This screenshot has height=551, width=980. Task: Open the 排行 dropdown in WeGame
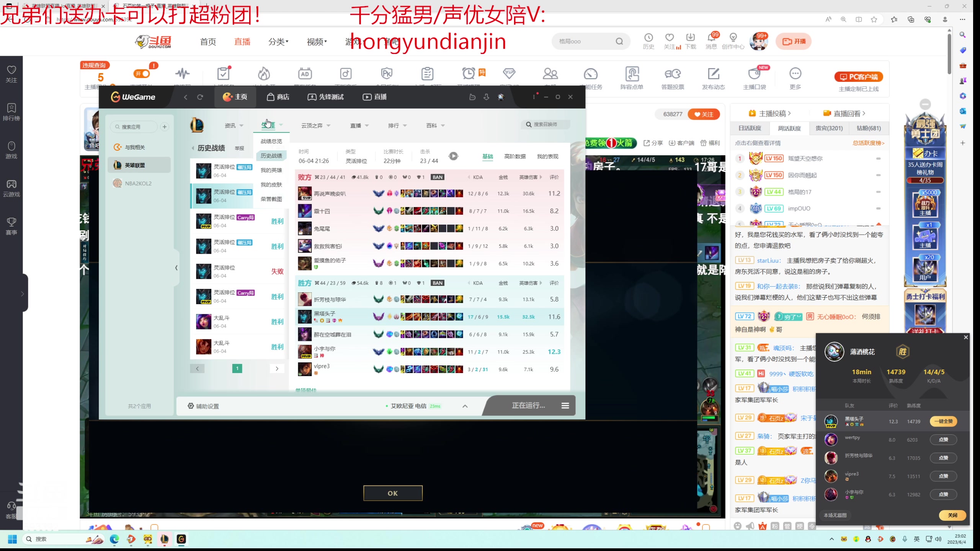(397, 126)
